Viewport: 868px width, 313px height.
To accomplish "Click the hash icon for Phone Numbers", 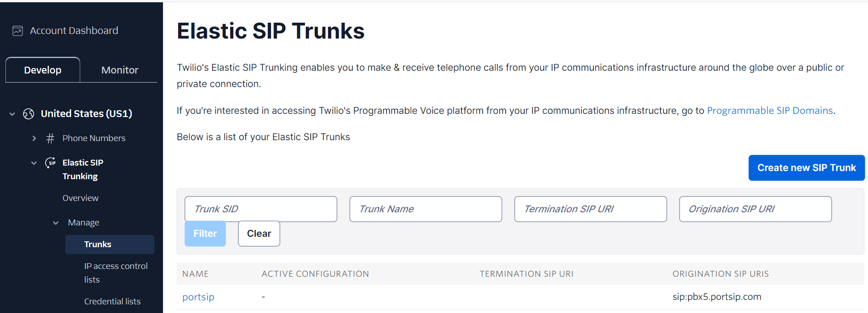I will [x=50, y=138].
